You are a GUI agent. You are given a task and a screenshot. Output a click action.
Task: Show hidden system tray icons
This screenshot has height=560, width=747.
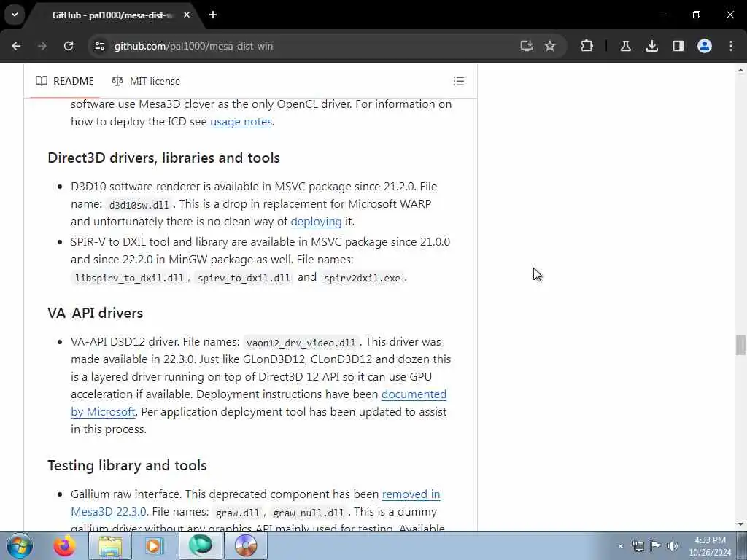[620, 547]
